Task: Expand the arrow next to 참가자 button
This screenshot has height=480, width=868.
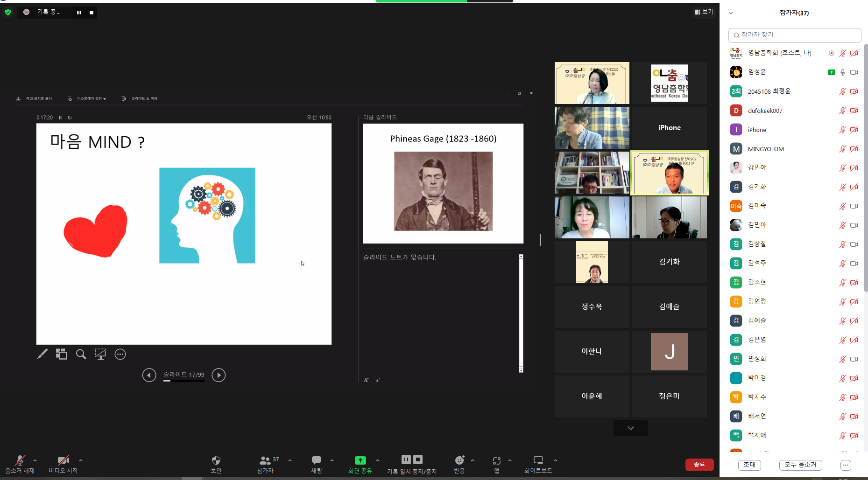Action: [290, 460]
